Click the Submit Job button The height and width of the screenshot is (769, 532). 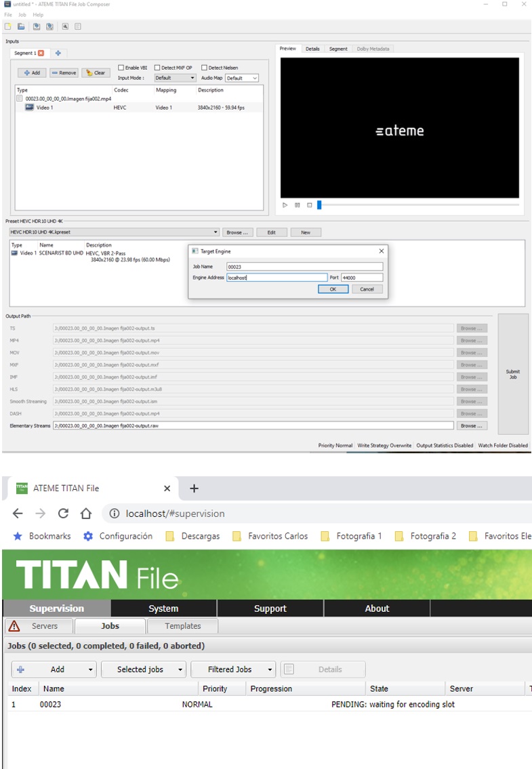click(513, 374)
